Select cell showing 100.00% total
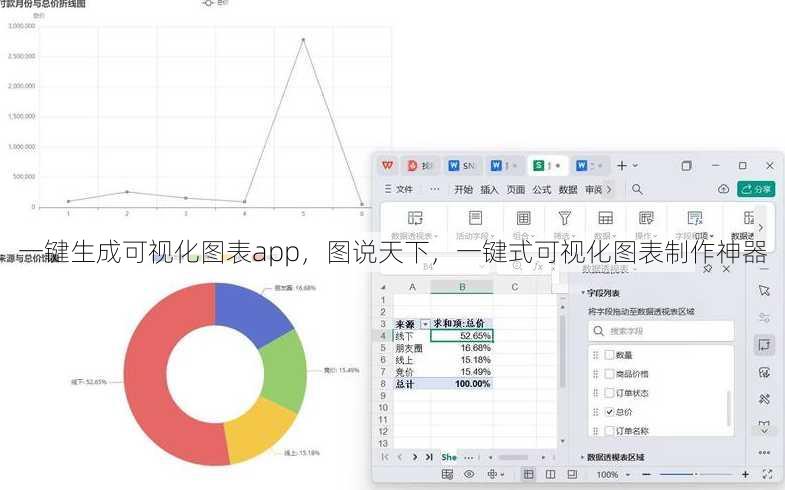 coord(462,384)
